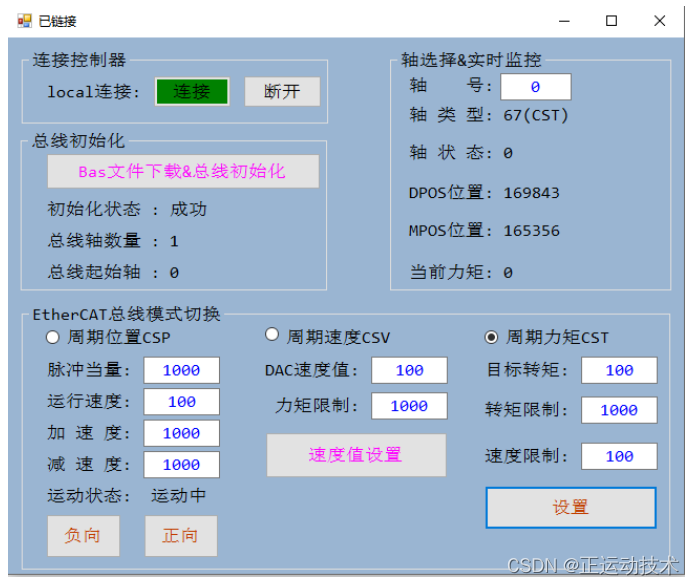Click the 轴类型 value 67(CST)
This screenshot has height=585, width=695.
coord(535,116)
